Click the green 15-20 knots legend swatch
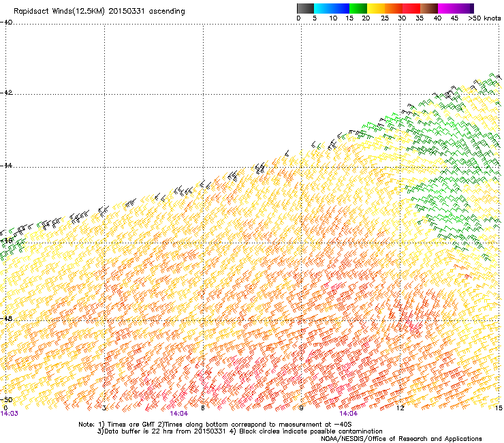Viewport: 504px width, 443px height. coord(358,8)
